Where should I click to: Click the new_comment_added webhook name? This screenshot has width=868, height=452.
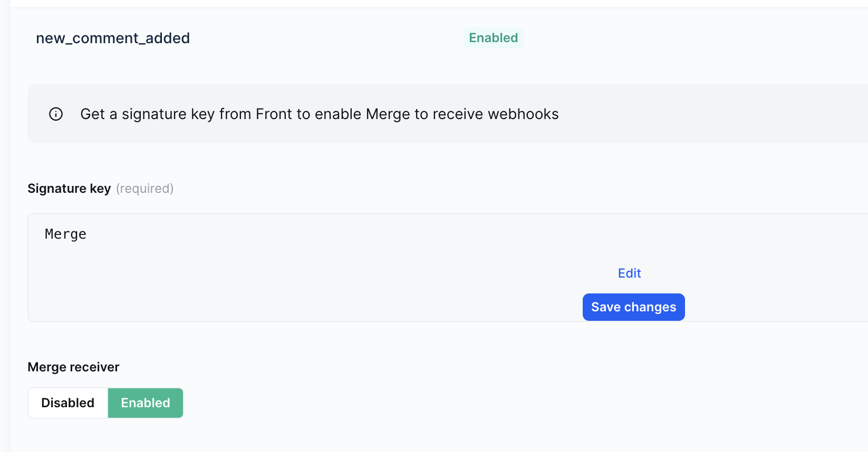(x=113, y=38)
